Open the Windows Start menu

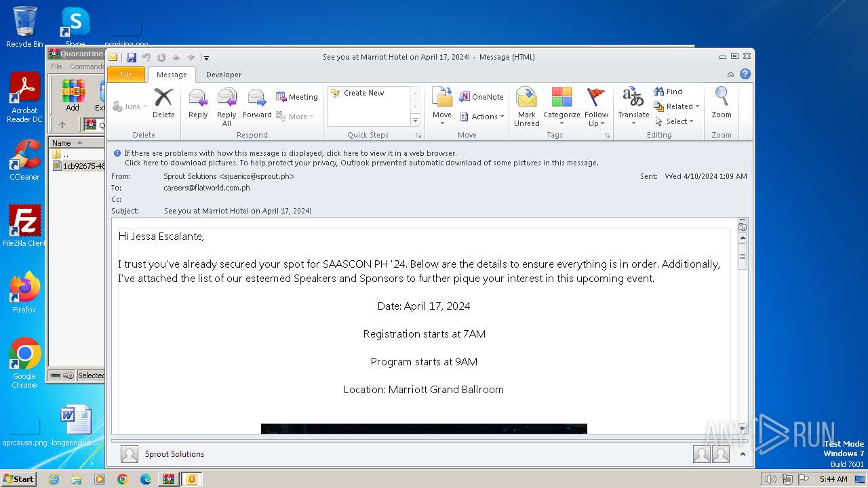(18, 479)
